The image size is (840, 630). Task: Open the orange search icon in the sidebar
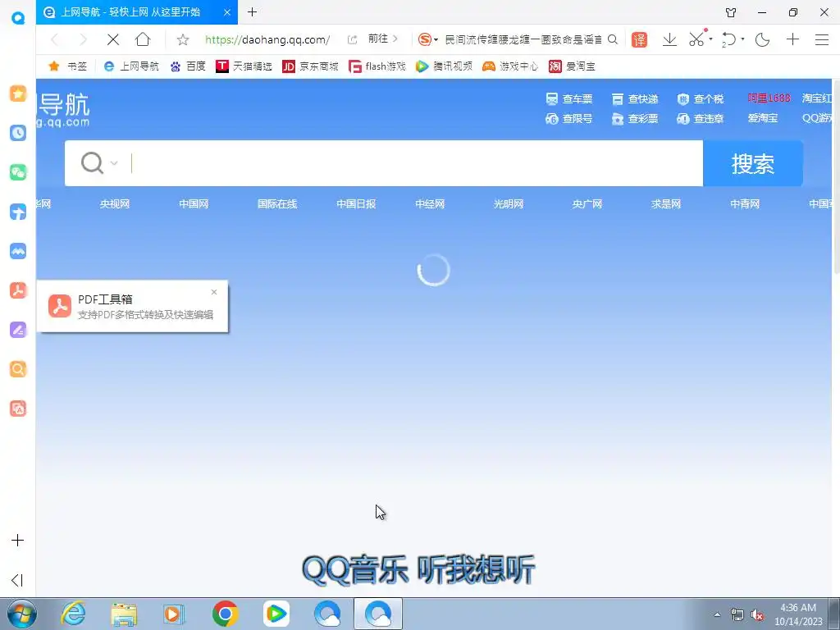click(18, 369)
